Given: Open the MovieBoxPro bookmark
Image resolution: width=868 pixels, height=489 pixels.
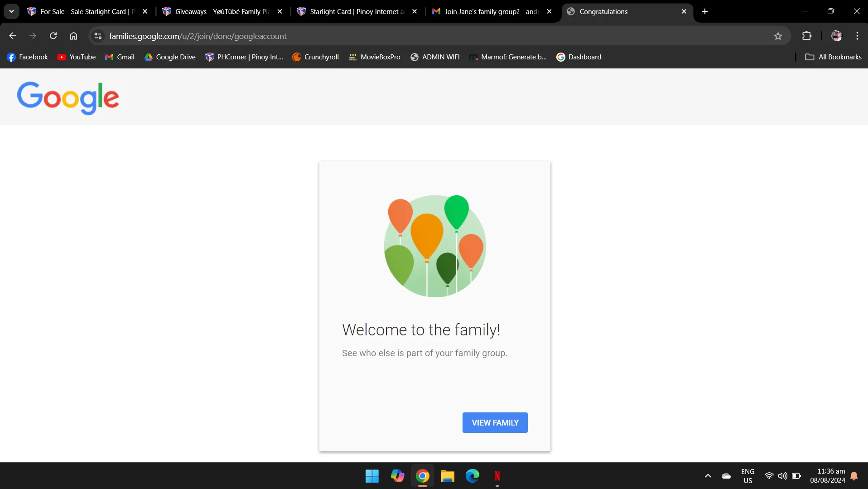Looking at the screenshot, I should [x=375, y=57].
